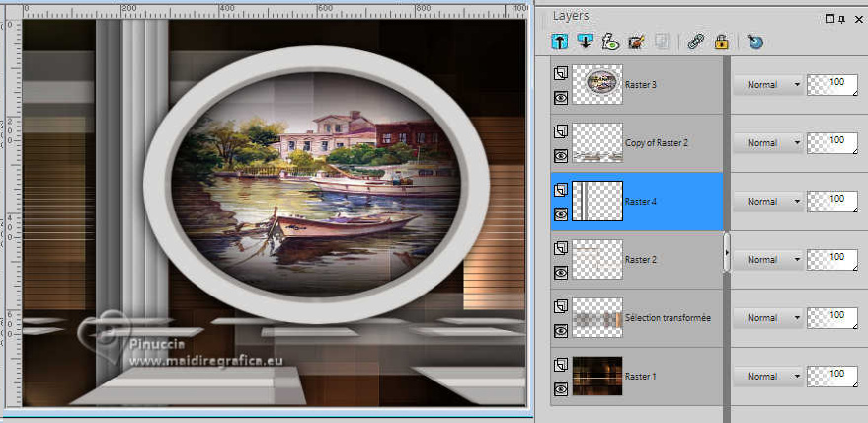
Task: Click opacity field of Raster 3
Action: 832,85
